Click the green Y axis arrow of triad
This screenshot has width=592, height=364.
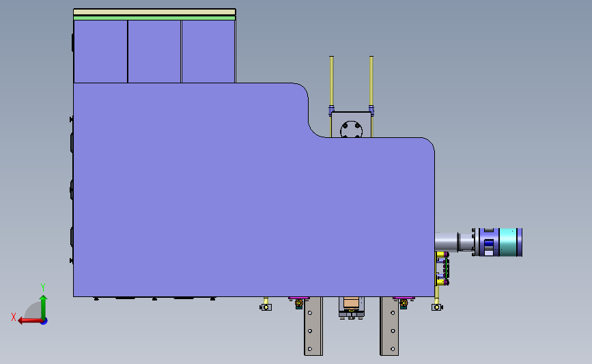click(x=43, y=307)
